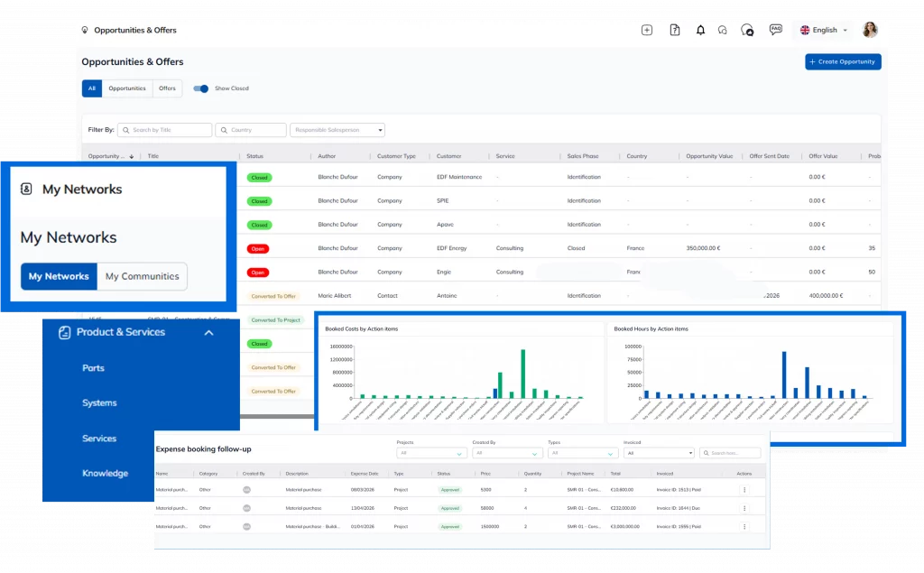
Task: Click the add-new plus square icon
Action: click(647, 30)
